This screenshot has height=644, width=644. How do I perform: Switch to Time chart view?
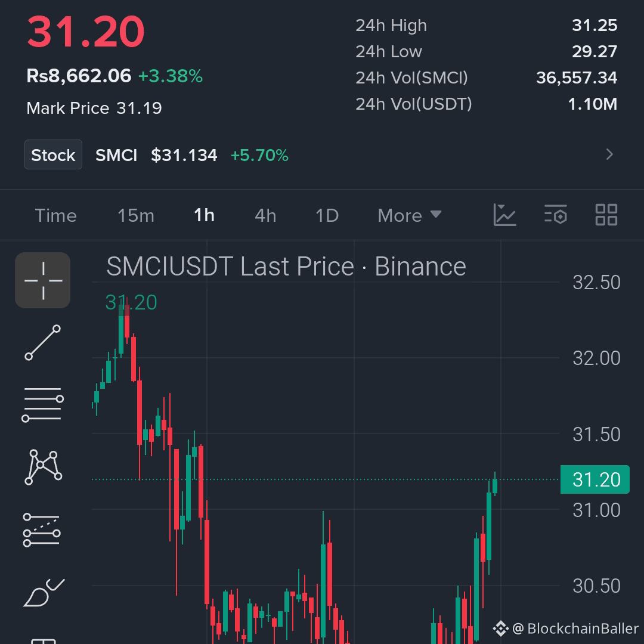(56, 215)
